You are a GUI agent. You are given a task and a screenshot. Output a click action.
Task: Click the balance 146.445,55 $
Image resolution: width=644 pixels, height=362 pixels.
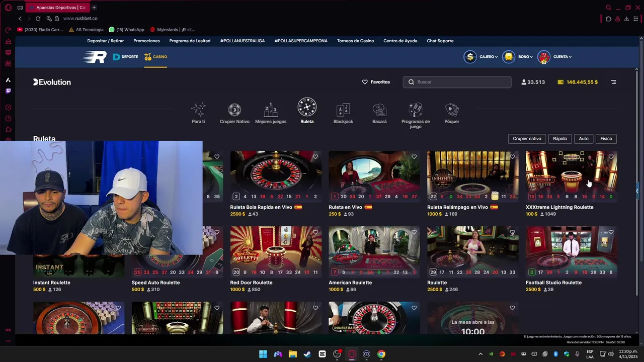[578, 82]
